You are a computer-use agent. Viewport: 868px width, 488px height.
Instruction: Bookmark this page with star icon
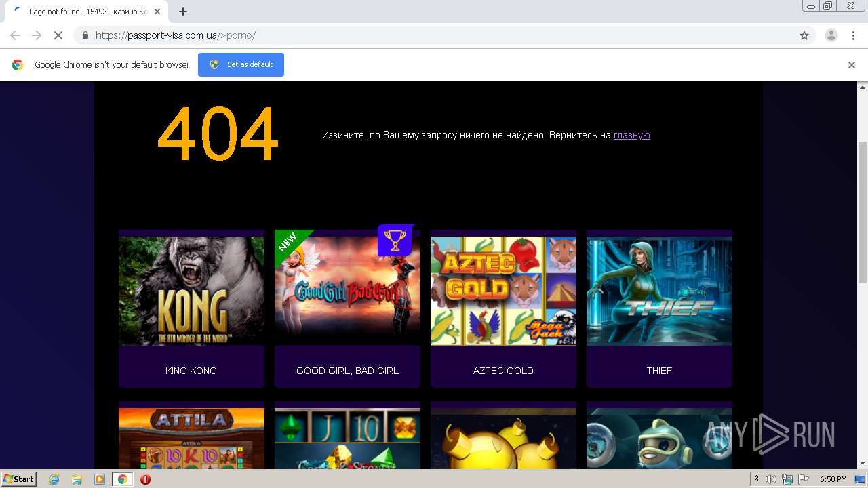click(804, 35)
